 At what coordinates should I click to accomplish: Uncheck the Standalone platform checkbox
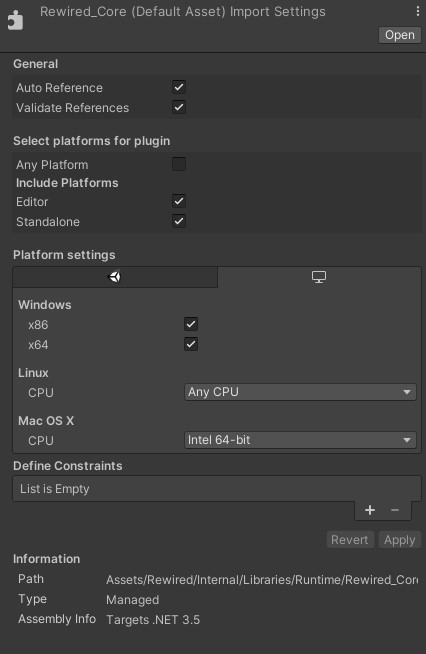point(179,221)
